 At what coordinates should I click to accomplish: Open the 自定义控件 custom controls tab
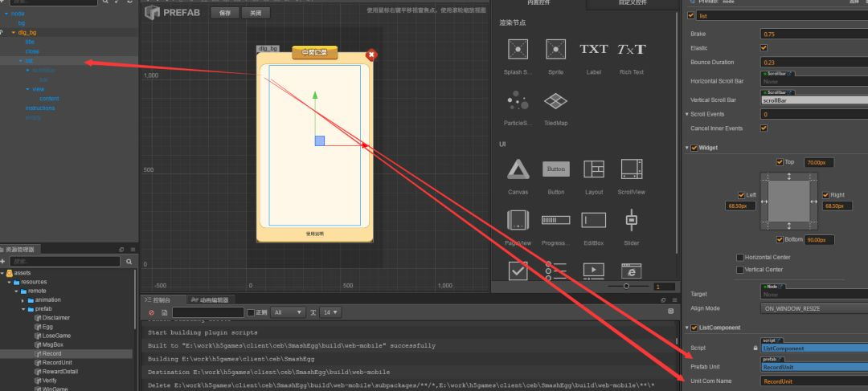tap(633, 2)
